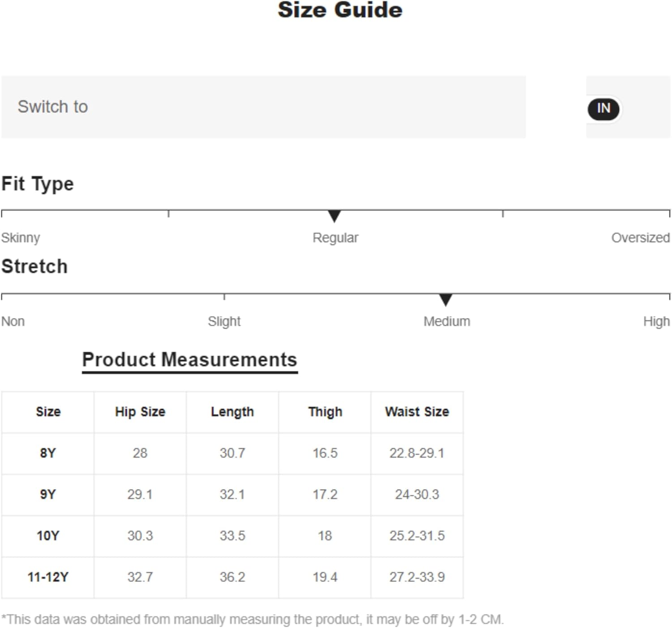This screenshot has height=628, width=672.
Task: Open the Product Measurements tab
Action: pyautogui.click(x=190, y=360)
